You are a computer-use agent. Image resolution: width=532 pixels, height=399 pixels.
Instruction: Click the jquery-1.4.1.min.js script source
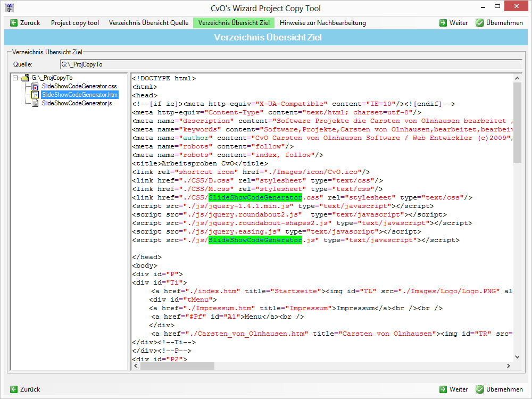(238, 206)
